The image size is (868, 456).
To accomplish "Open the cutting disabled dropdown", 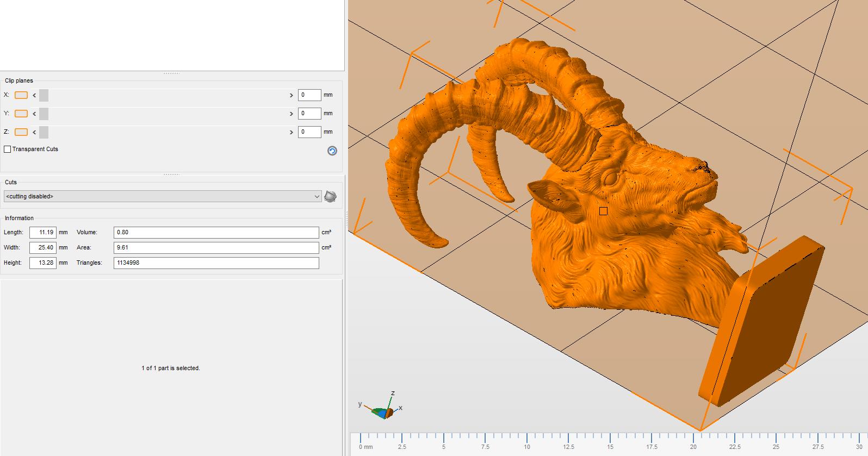I will 162,196.
